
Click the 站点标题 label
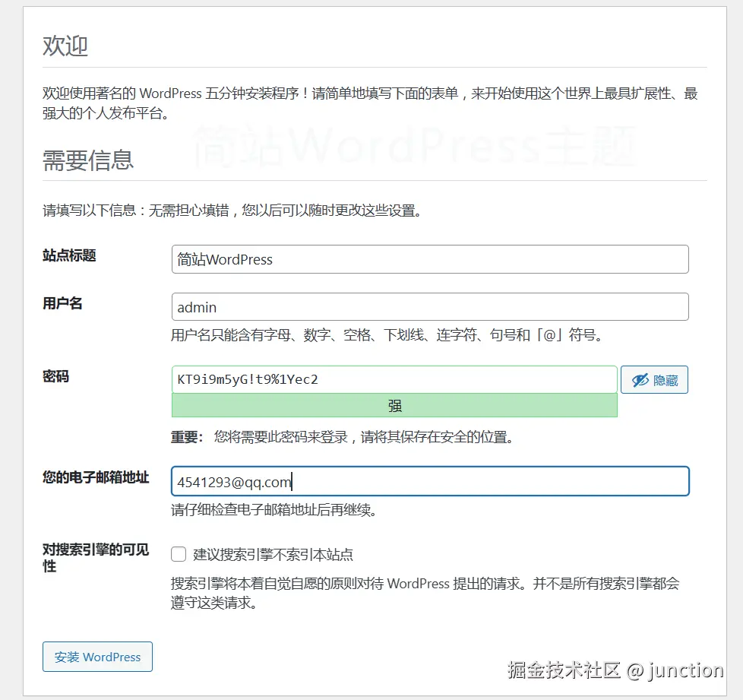tap(68, 256)
